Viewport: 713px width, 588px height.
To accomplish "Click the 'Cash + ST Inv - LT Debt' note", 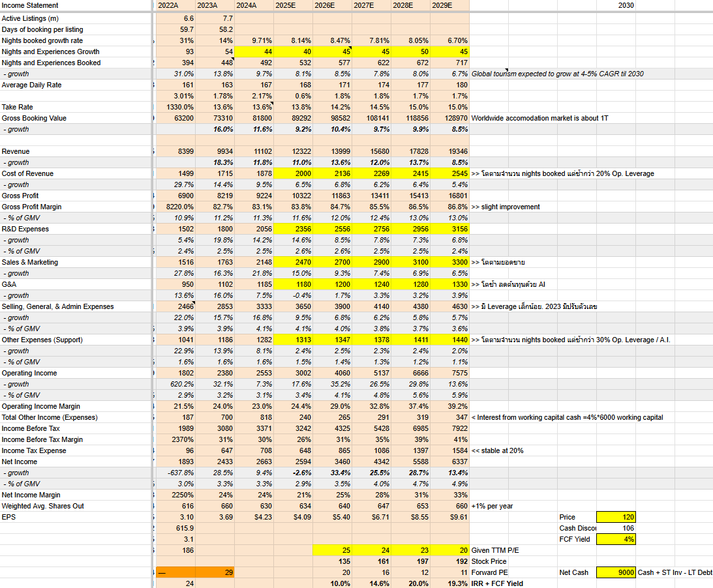I will [x=675, y=572].
